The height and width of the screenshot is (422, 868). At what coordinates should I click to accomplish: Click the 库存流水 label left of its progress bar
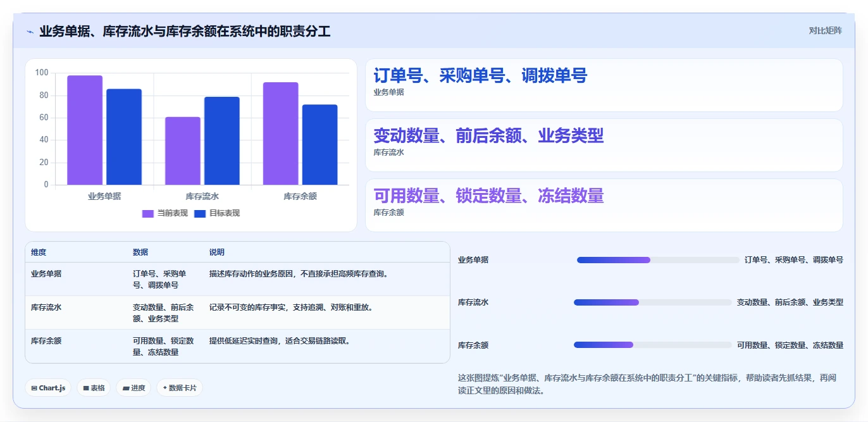[473, 302]
